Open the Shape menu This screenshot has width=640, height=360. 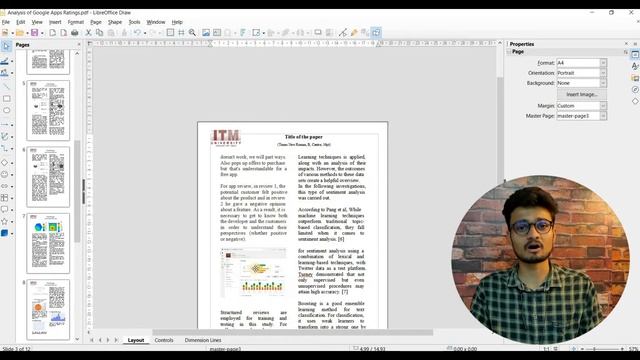click(x=115, y=22)
